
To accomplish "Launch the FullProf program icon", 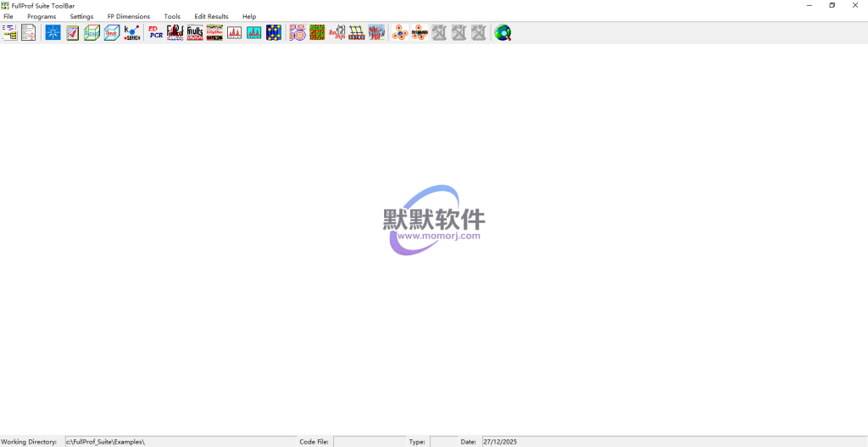I will pyautogui.click(x=175, y=33).
